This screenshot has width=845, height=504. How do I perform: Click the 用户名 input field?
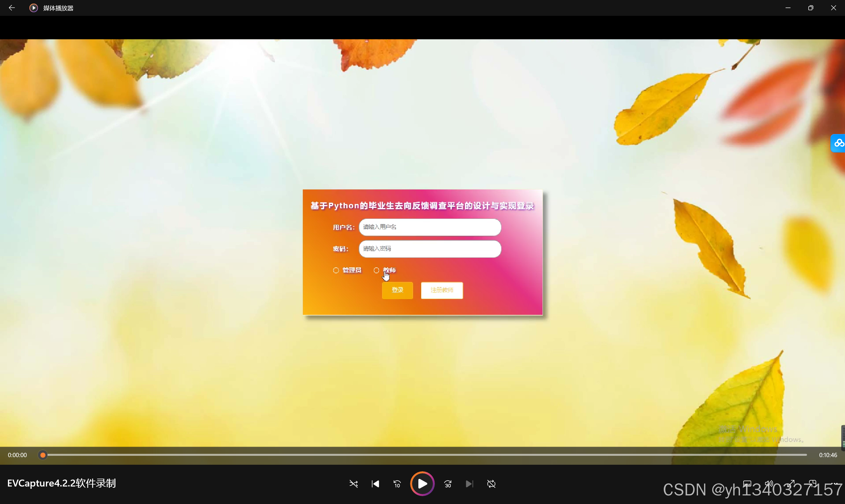tap(430, 227)
